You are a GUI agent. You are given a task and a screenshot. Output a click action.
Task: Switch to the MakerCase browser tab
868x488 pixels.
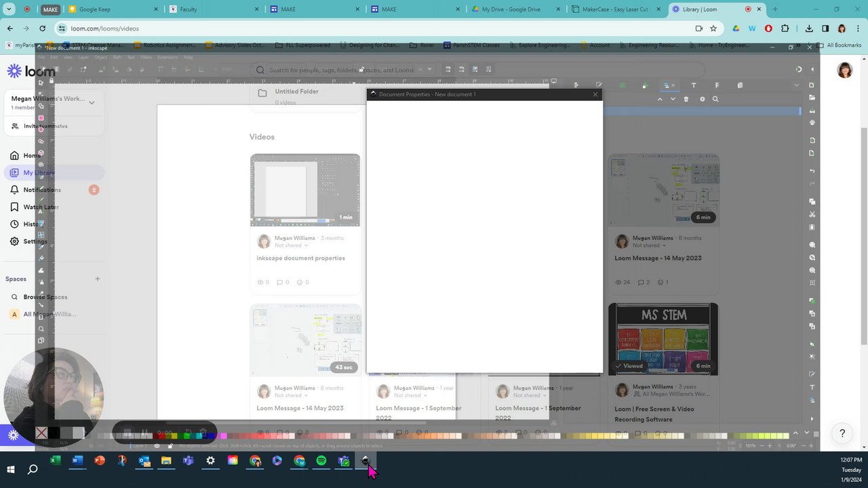(x=616, y=9)
